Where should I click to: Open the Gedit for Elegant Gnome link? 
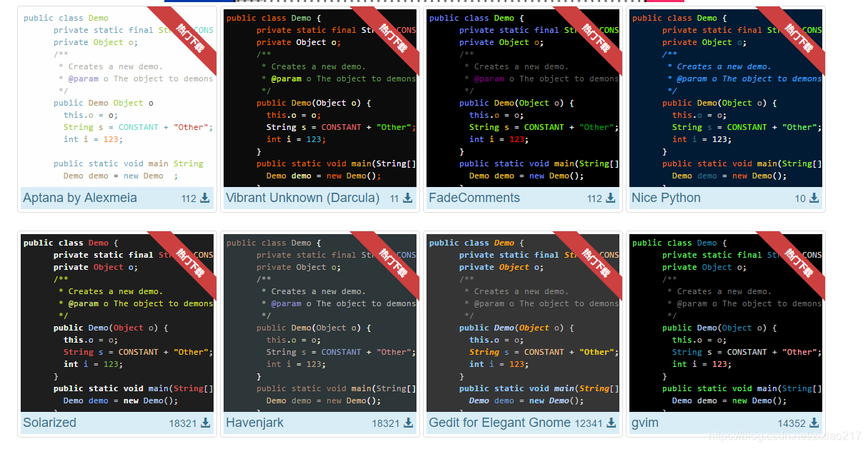tap(500, 423)
